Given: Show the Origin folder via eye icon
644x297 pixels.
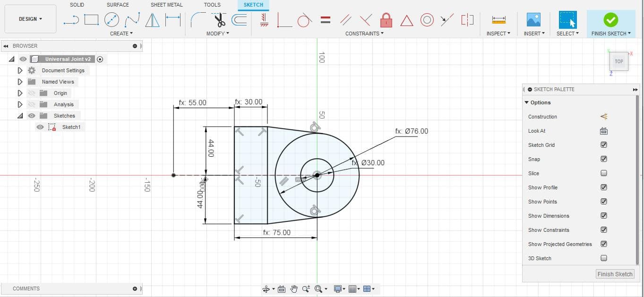Looking at the screenshot, I should click(32, 93).
